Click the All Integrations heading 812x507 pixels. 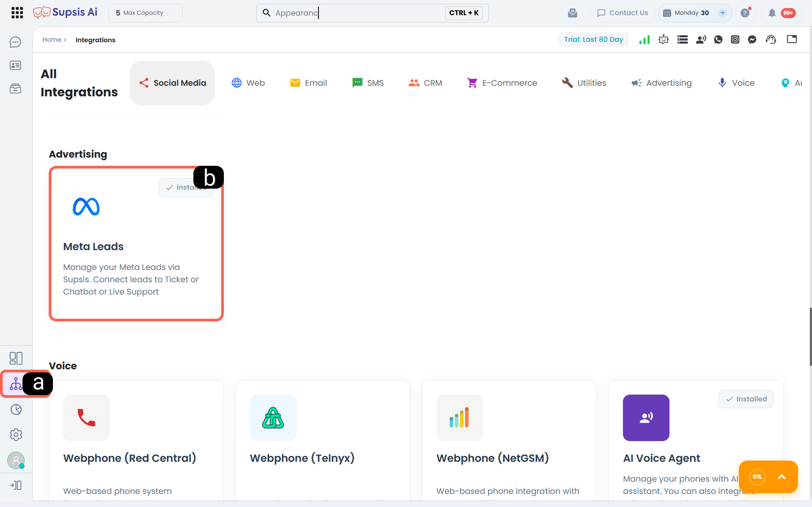(x=79, y=83)
